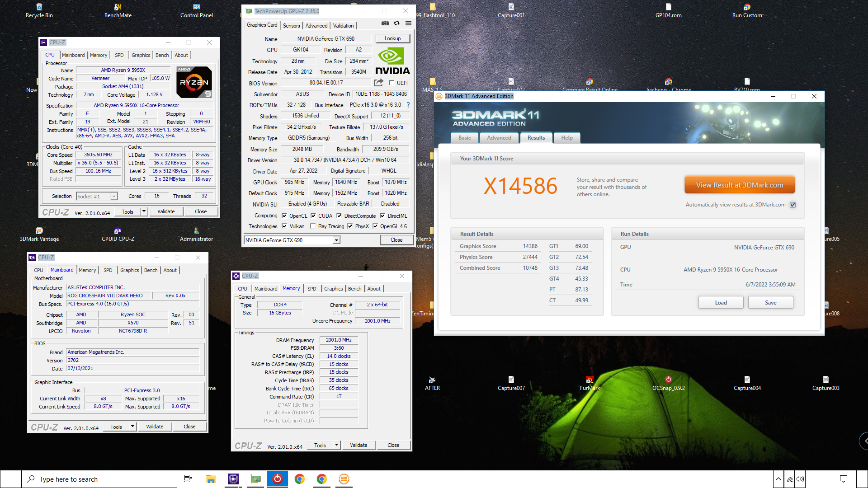
Task: Click Close button in GPU-Z window
Action: click(x=396, y=240)
